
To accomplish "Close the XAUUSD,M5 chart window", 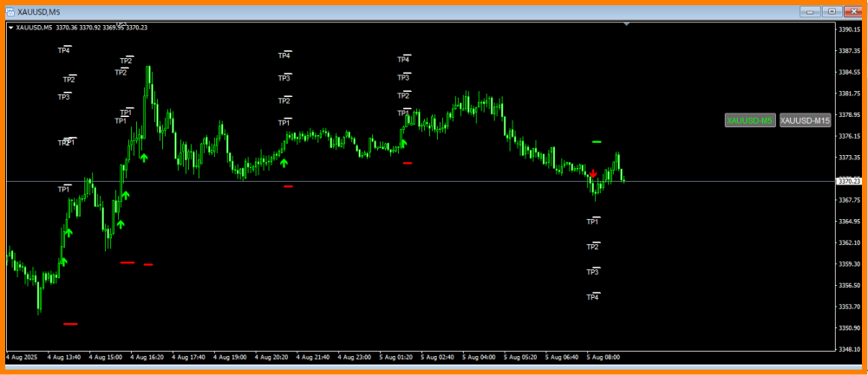I will click(x=853, y=11).
